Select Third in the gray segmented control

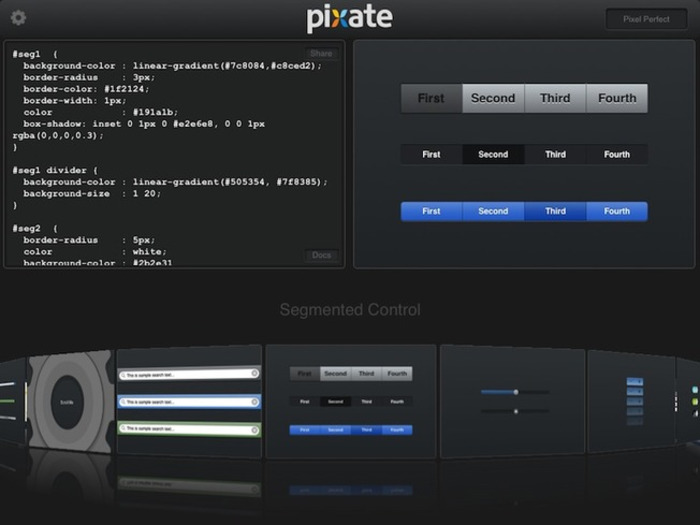click(555, 98)
